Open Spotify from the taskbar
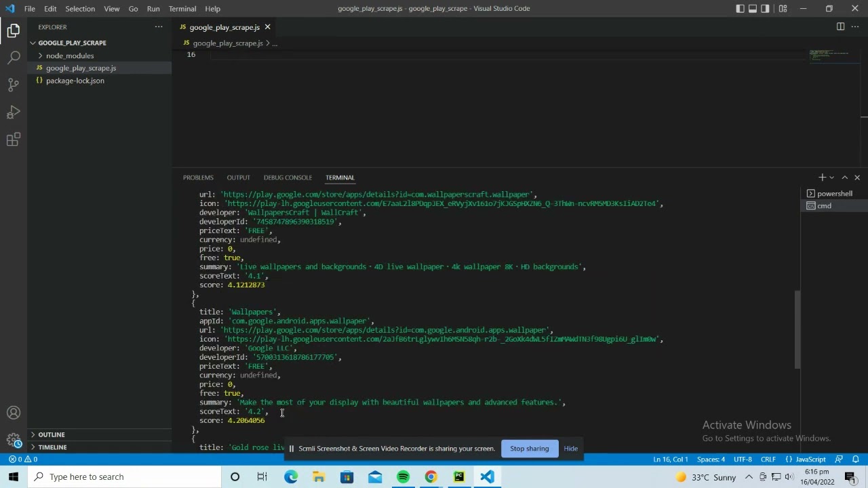This screenshot has width=868, height=488. coord(403,476)
